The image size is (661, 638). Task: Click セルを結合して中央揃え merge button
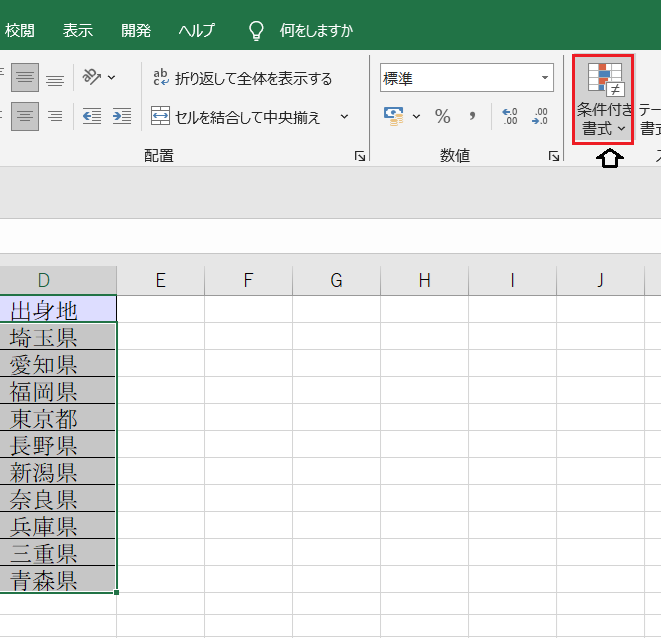236,116
